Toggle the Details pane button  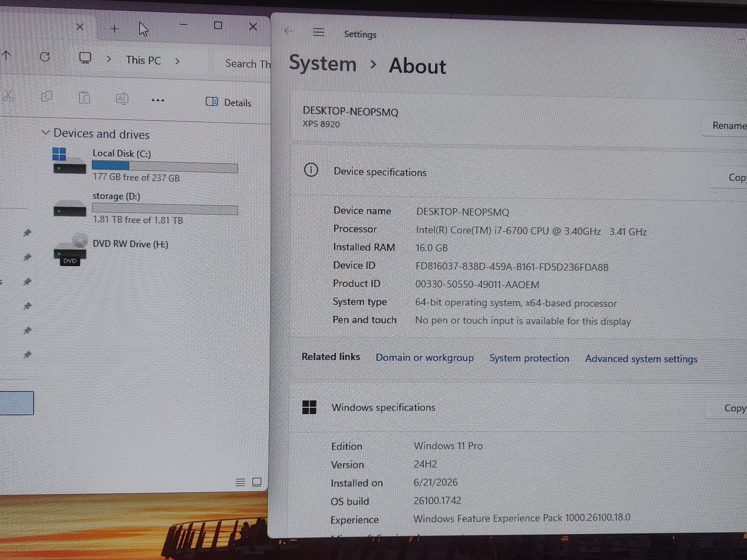pyautogui.click(x=229, y=102)
